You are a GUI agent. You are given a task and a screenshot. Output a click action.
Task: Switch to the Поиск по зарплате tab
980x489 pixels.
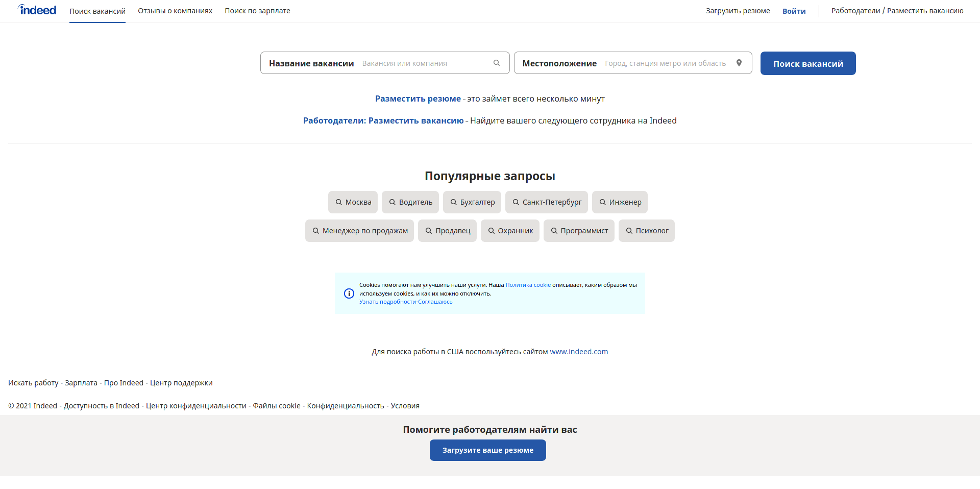(257, 11)
